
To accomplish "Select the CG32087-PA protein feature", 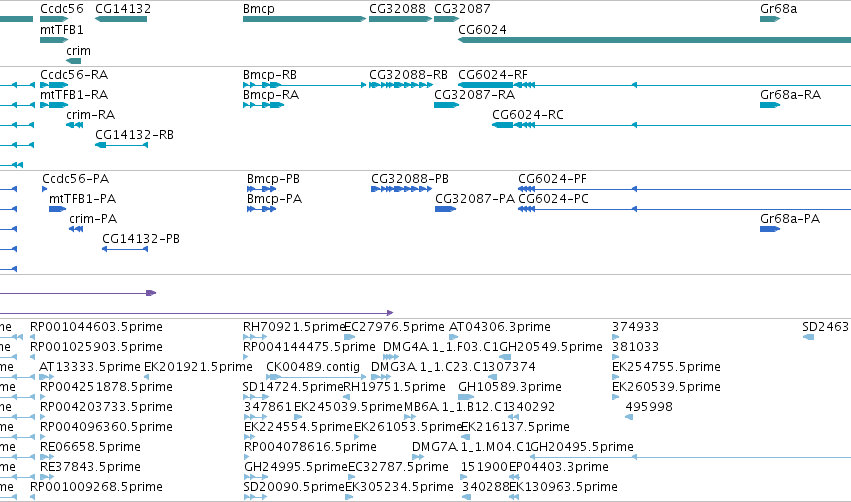I will (x=445, y=209).
